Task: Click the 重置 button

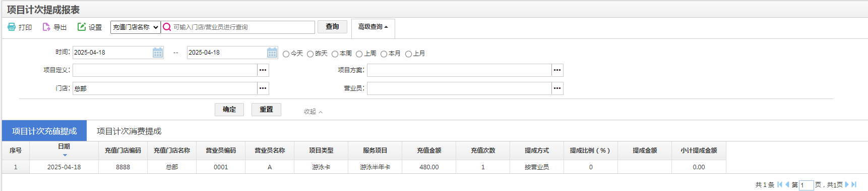Action: [x=266, y=110]
